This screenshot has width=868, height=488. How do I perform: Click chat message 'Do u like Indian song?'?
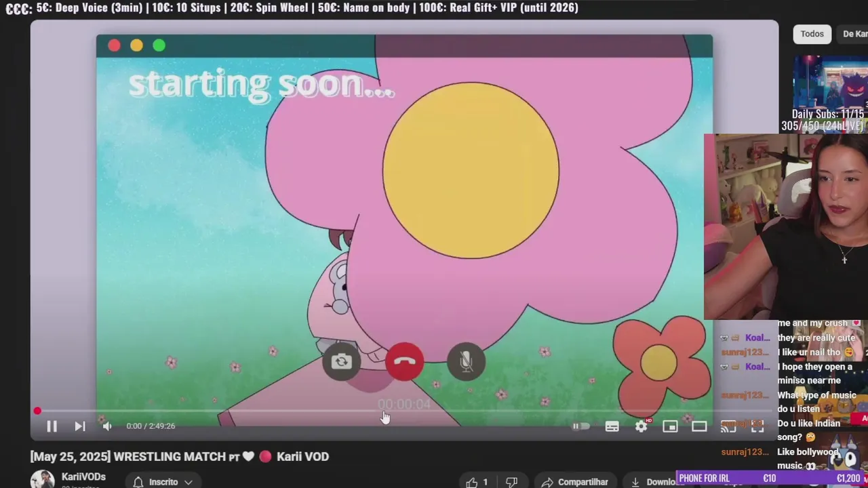809,430
